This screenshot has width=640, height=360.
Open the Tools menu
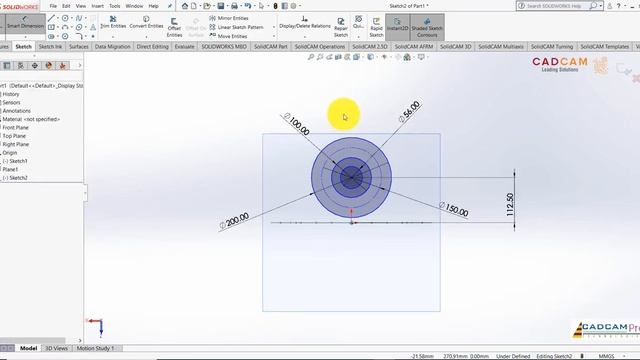115,6
